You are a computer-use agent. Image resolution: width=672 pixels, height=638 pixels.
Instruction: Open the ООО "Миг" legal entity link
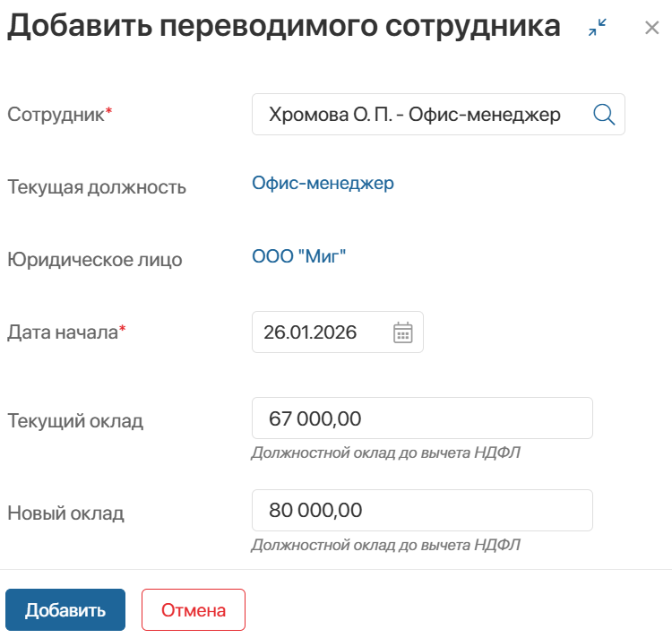click(298, 256)
